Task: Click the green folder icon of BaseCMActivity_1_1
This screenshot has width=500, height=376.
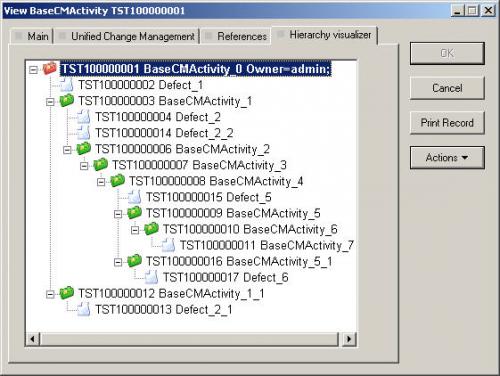Action: coord(67,293)
